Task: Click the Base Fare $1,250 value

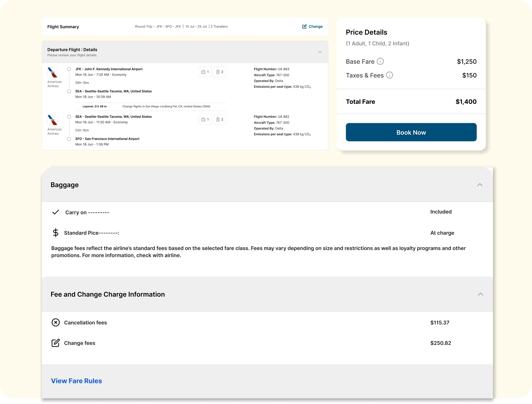Action: (467, 61)
